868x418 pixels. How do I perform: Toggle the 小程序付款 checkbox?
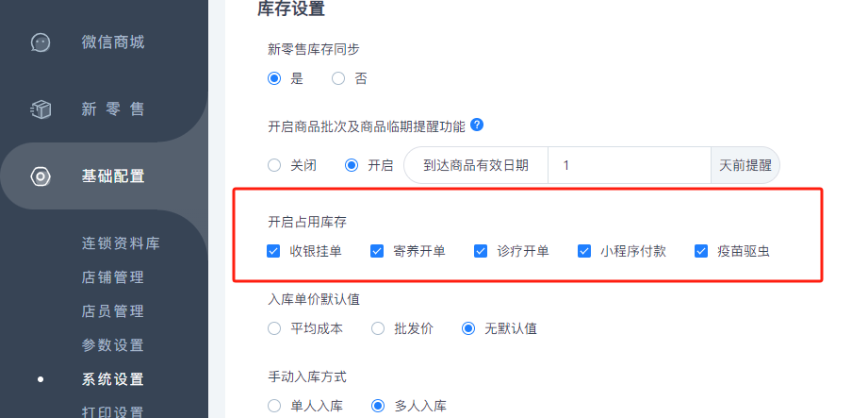(584, 251)
